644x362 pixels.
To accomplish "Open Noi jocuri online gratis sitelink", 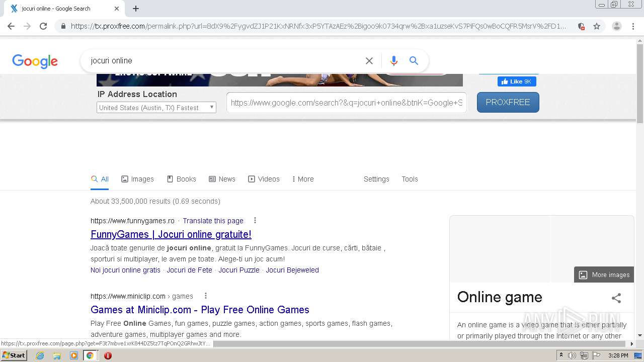I will [125, 270].
